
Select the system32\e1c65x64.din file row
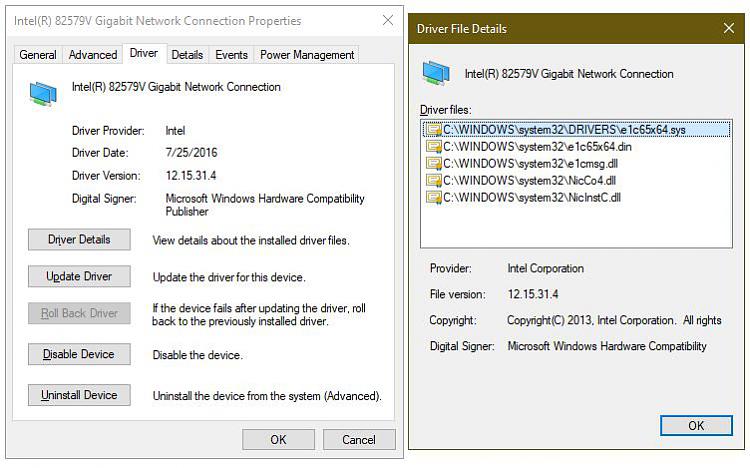click(x=576, y=146)
